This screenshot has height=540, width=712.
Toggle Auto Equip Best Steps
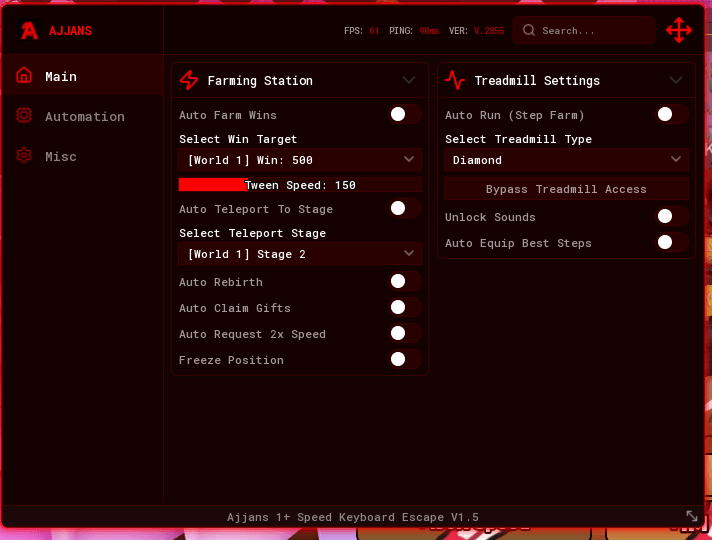[x=672, y=242]
